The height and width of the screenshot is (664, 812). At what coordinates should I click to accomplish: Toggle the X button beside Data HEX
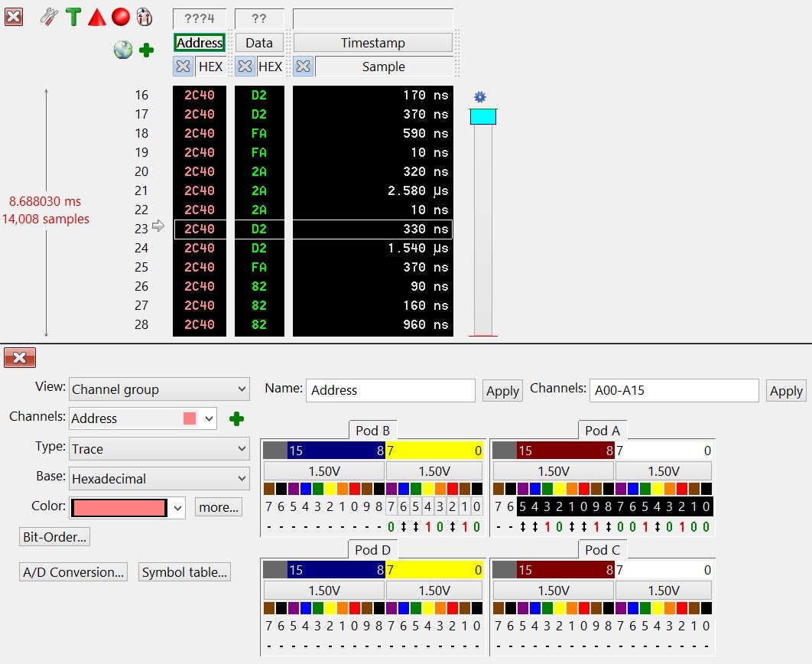pyautogui.click(x=245, y=67)
